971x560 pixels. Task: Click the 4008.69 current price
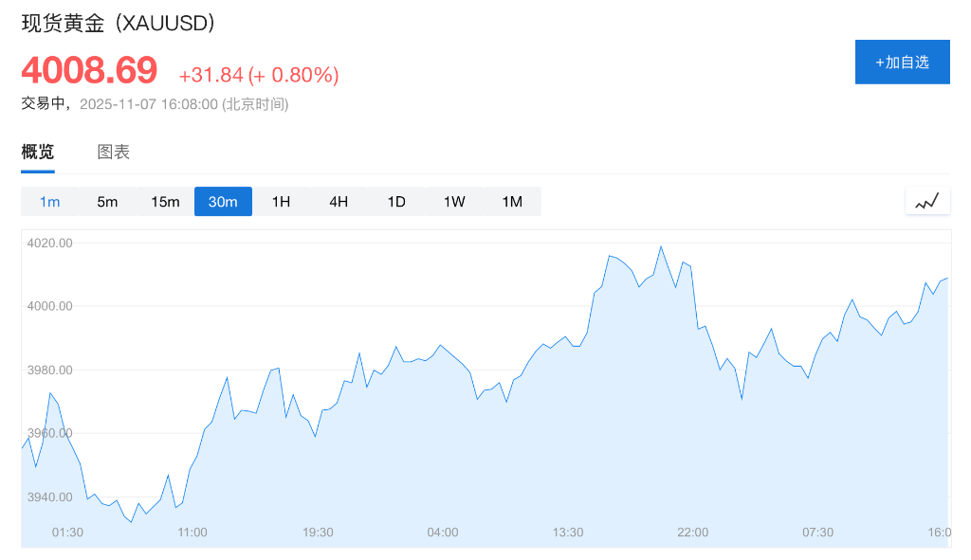coord(89,71)
